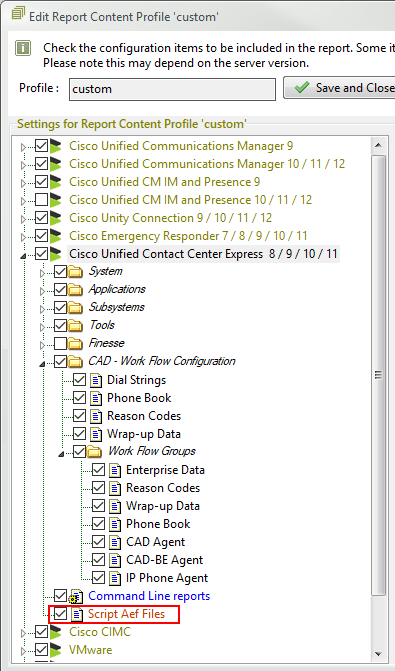Image resolution: width=395 pixels, height=671 pixels.
Task: Click the document icon beside Dial Strings
Action: point(96,380)
